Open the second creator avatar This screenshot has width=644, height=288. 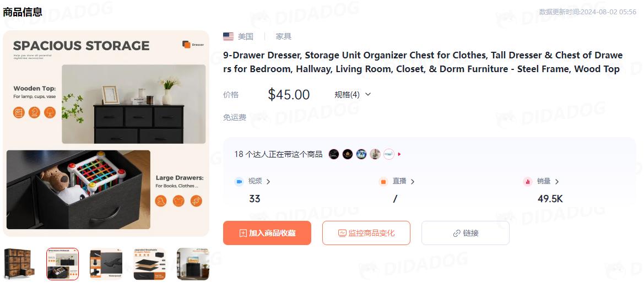point(348,154)
